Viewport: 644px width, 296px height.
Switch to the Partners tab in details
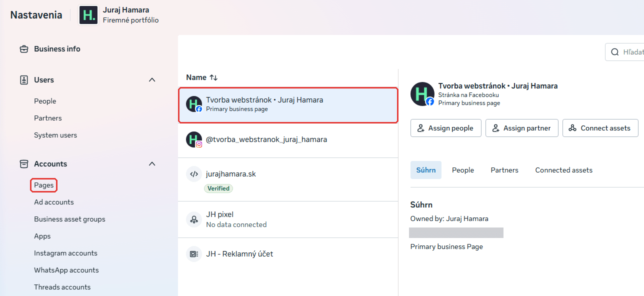pos(504,170)
